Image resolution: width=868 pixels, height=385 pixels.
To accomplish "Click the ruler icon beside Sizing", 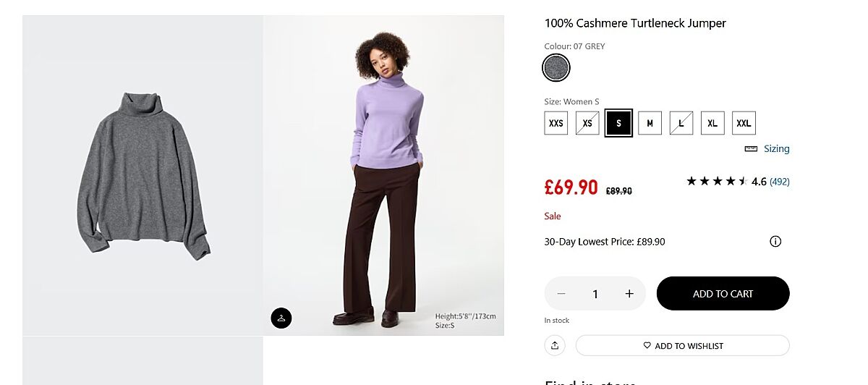I will 751,149.
